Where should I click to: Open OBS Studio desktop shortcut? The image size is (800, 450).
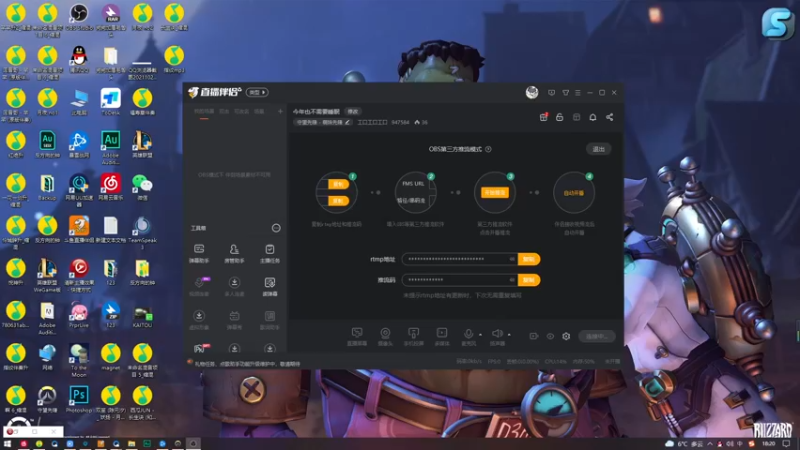[79, 17]
